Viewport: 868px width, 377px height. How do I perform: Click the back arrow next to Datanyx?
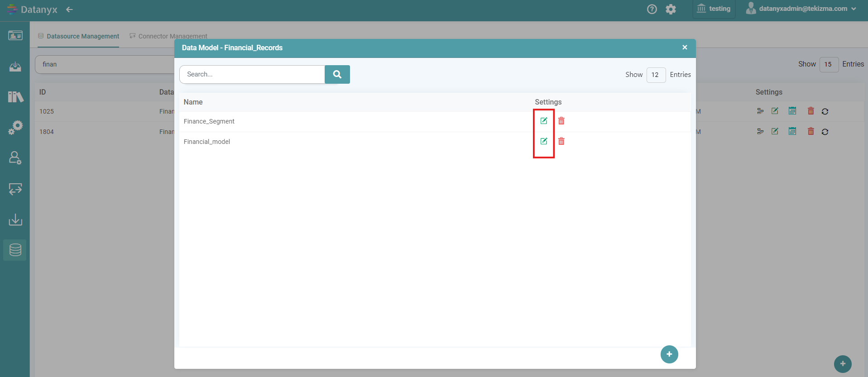point(69,10)
